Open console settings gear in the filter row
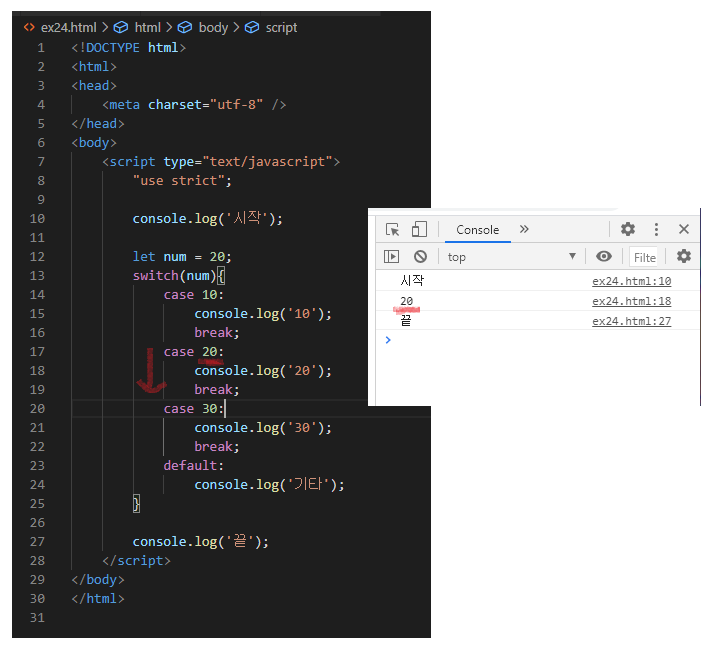The width and height of the screenshot is (705, 645). [x=683, y=256]
